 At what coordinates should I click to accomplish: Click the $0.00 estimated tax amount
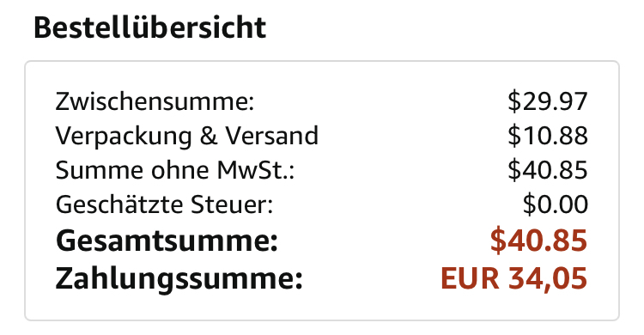556,204
